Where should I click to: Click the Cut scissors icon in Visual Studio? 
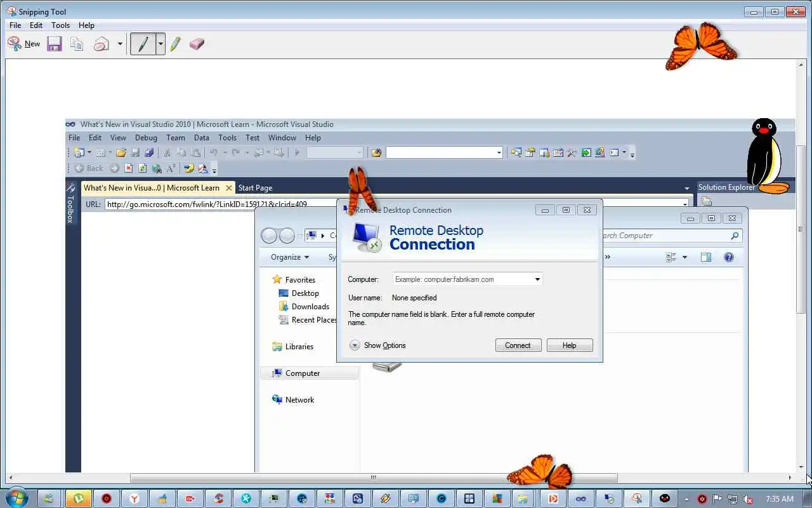[167, 152]
